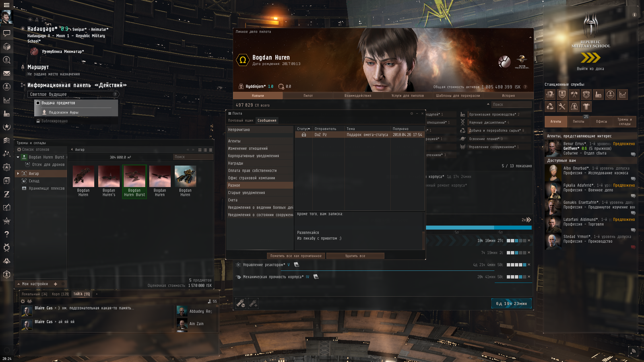Click the Поиск field in character sheet
644x362 pixels.
click(x=511, y=105)
